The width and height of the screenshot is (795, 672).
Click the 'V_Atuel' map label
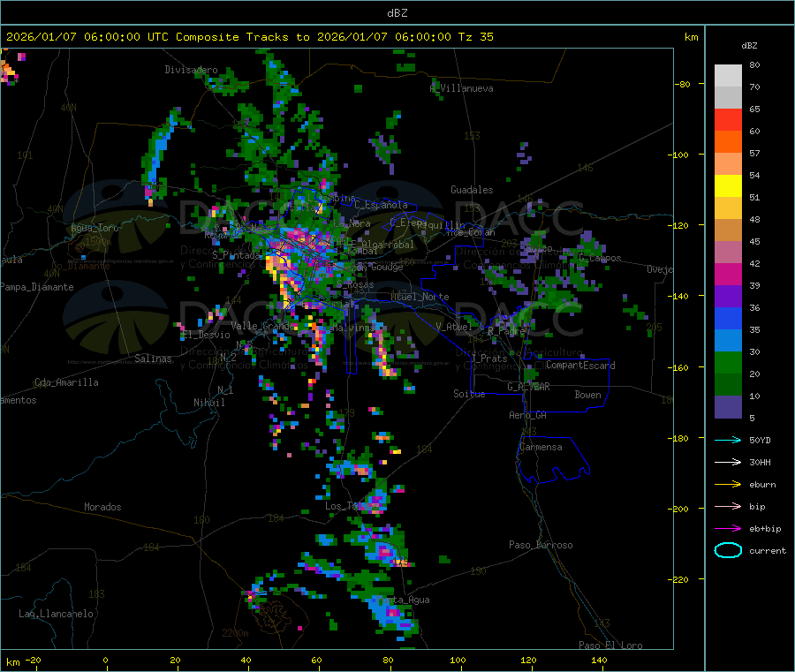click(454, 327)
